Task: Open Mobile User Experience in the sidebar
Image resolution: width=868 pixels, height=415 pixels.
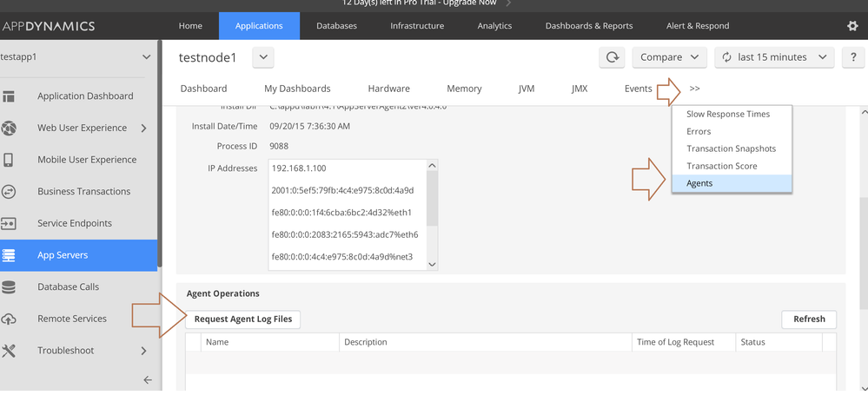Action: click(x=87, y=160)
